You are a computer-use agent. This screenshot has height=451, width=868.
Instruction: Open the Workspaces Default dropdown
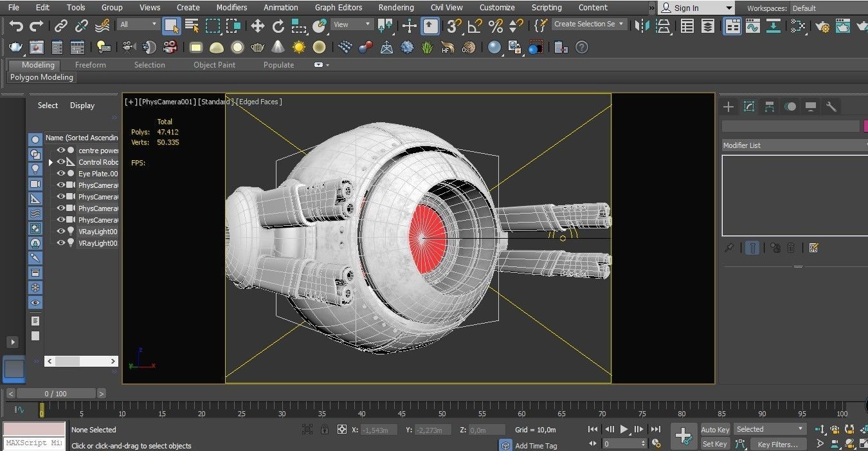point(829,8)
